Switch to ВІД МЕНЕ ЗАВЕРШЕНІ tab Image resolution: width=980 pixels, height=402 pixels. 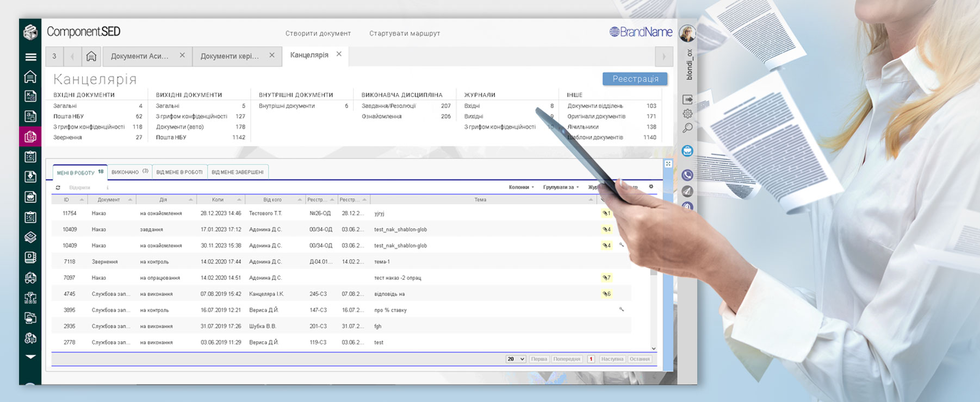[237, 172]
